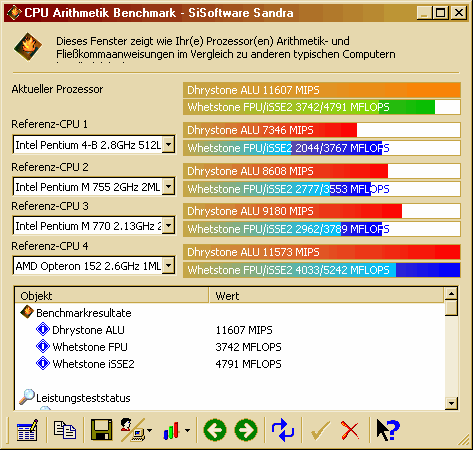Click the floppy disk save icon
This screenshot has height=450, width=473.
(101, 430)
